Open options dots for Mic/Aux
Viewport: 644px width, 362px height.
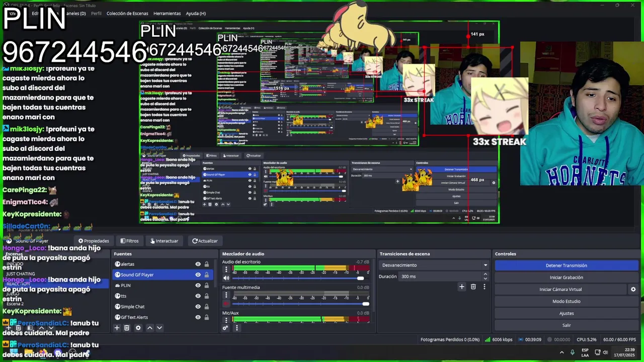point(226,320)
